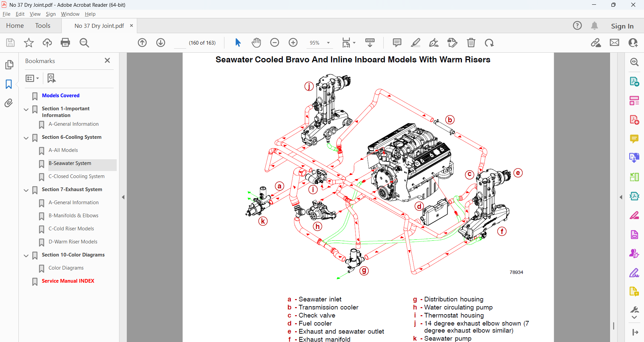The height and width of the screenshot is (342, 644).
Task: Open notifications bell
Action: point(595,25)
